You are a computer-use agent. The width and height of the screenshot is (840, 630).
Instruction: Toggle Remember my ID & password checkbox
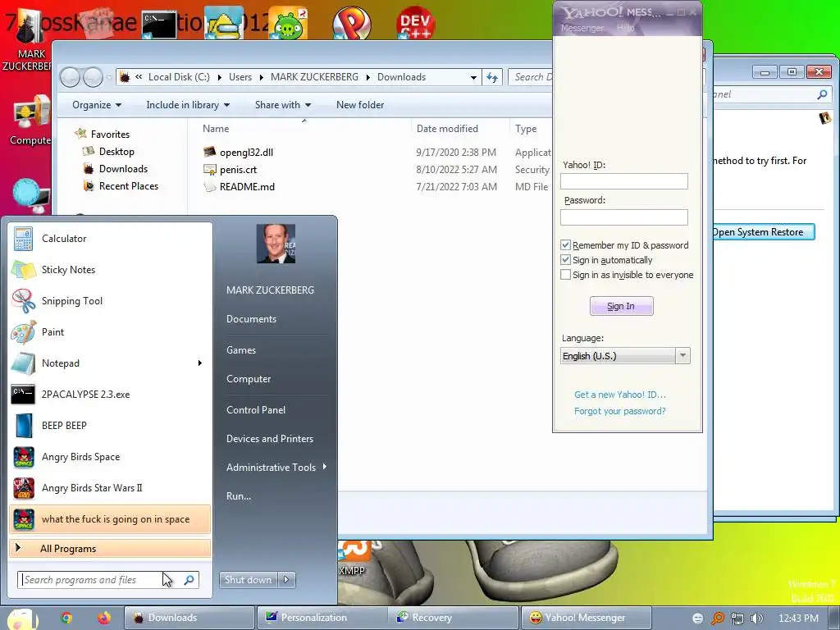click(x=565, y=244)
